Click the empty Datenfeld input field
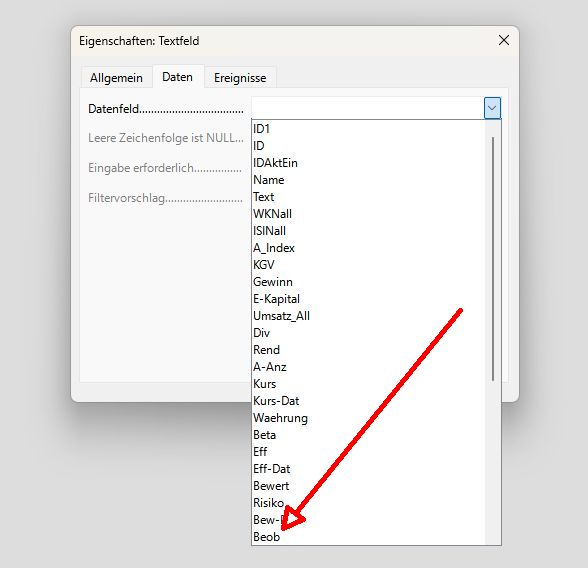The height and width of the screenshot is (568, 588). (368, 108)
